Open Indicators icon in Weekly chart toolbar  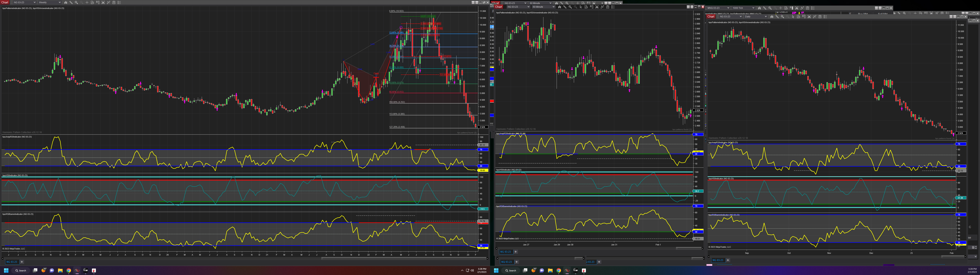click(108, 2)
